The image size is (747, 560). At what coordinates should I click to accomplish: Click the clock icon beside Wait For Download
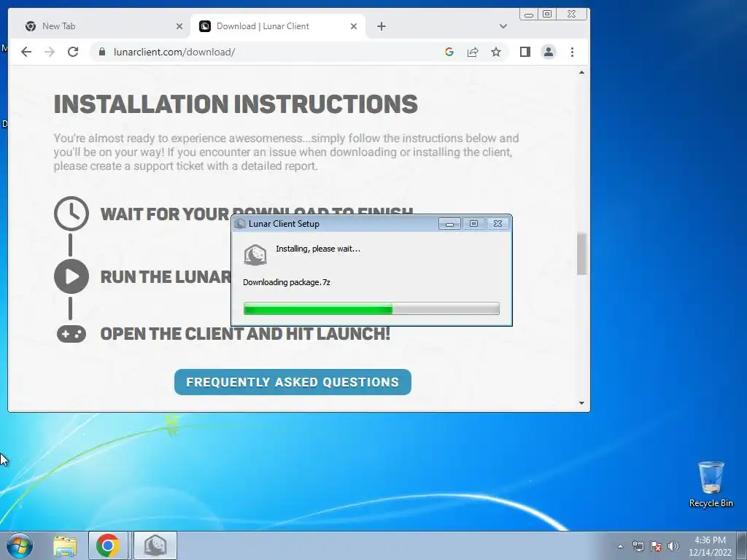pyautogui.click(x=71, y=214)
